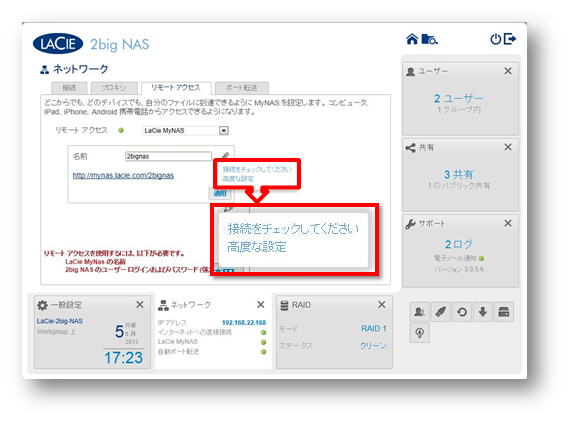Open the 2 ログ link
569x421 pixels.
point(459,244)
